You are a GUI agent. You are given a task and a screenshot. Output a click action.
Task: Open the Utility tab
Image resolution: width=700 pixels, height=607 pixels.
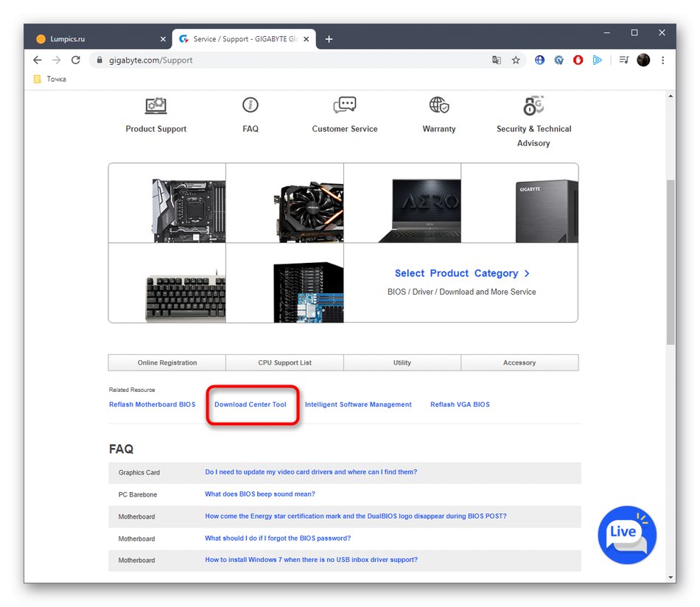[x=402, y=363]
